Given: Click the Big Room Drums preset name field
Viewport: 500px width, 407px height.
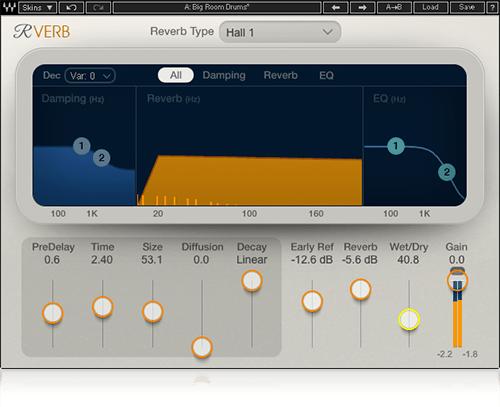Looking at the screenshot, I should click(217, 7).
